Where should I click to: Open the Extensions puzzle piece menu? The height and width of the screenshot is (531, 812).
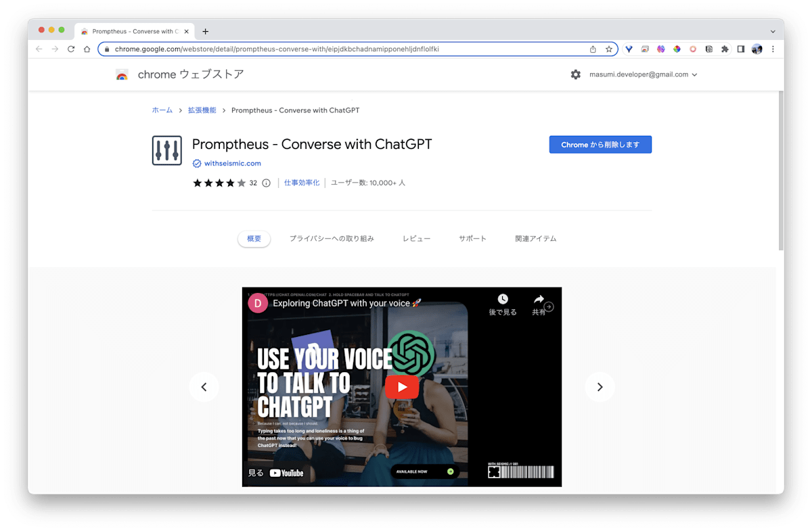[725, 49]
